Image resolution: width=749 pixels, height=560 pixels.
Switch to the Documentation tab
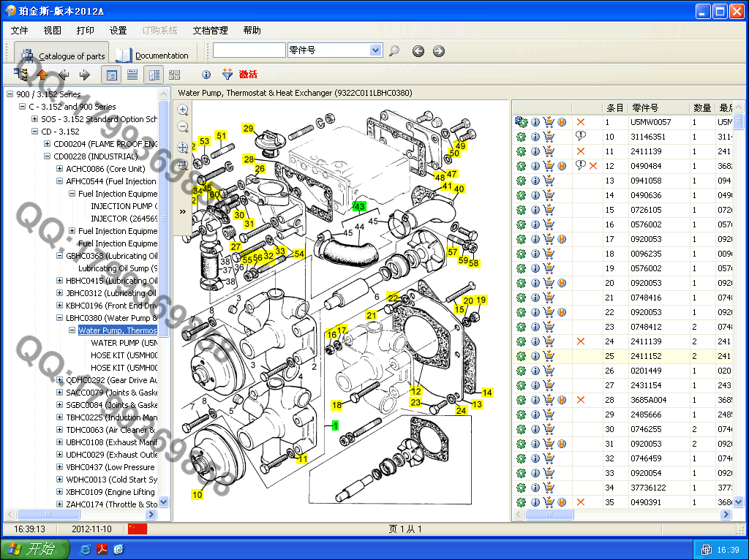tap(153, 56)
